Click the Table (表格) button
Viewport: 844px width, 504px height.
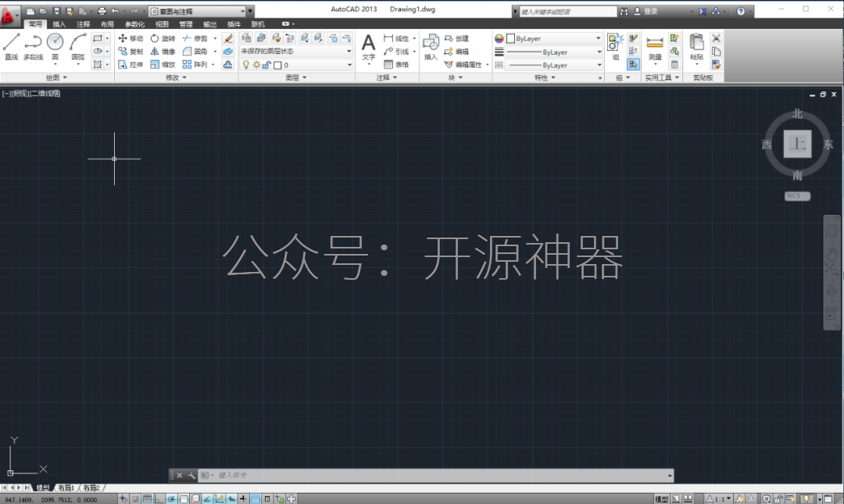tap(396, 65)
